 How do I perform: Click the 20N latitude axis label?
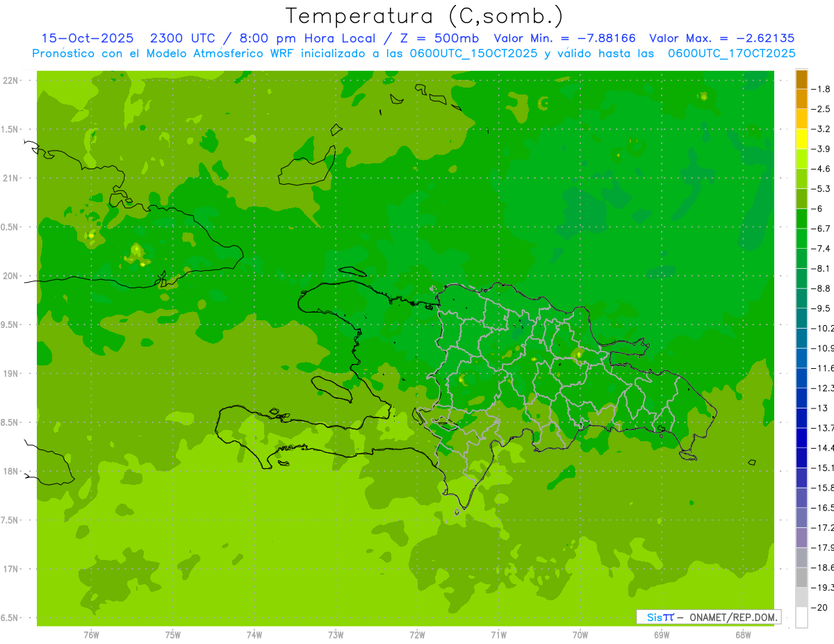[10, 276]
